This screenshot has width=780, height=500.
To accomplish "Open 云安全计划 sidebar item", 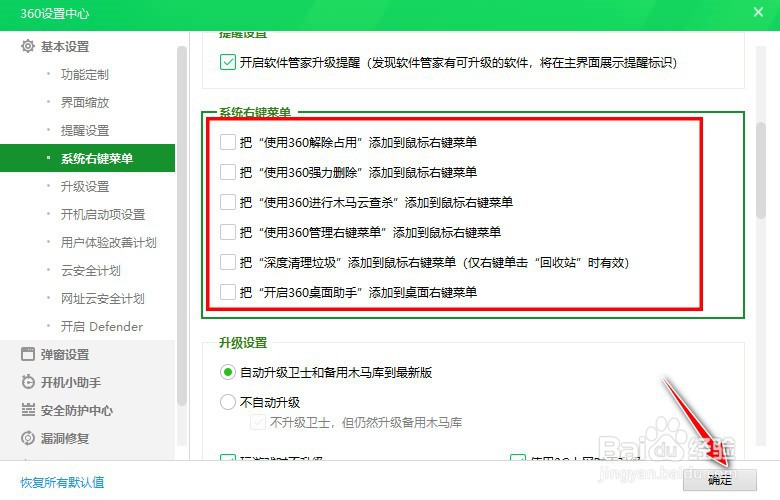I will pyautogui.click(x=91, y=271).
